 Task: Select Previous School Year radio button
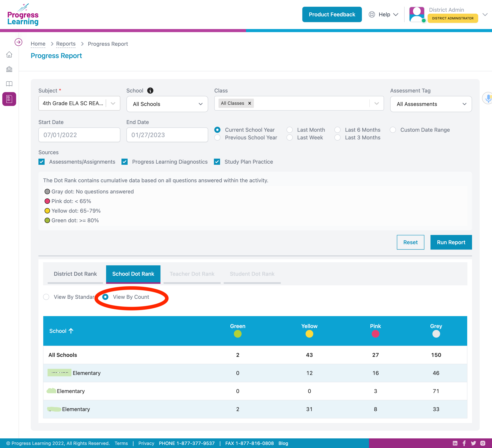217,137
